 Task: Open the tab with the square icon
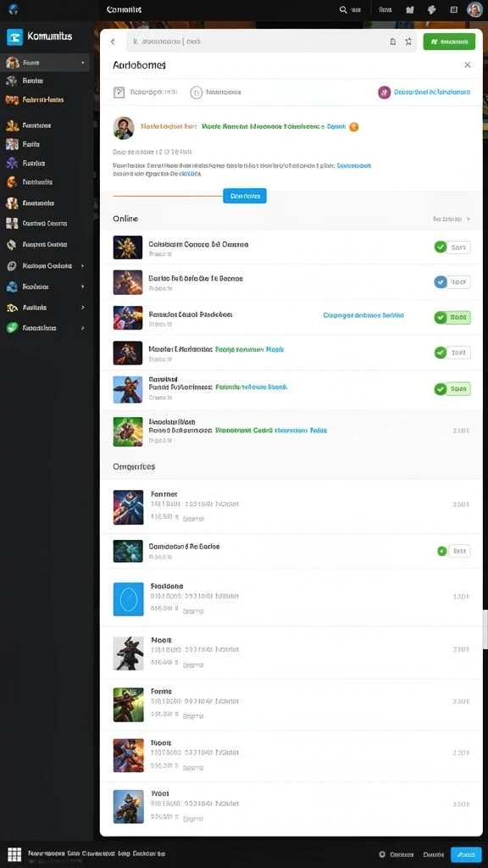coord(146,92)
